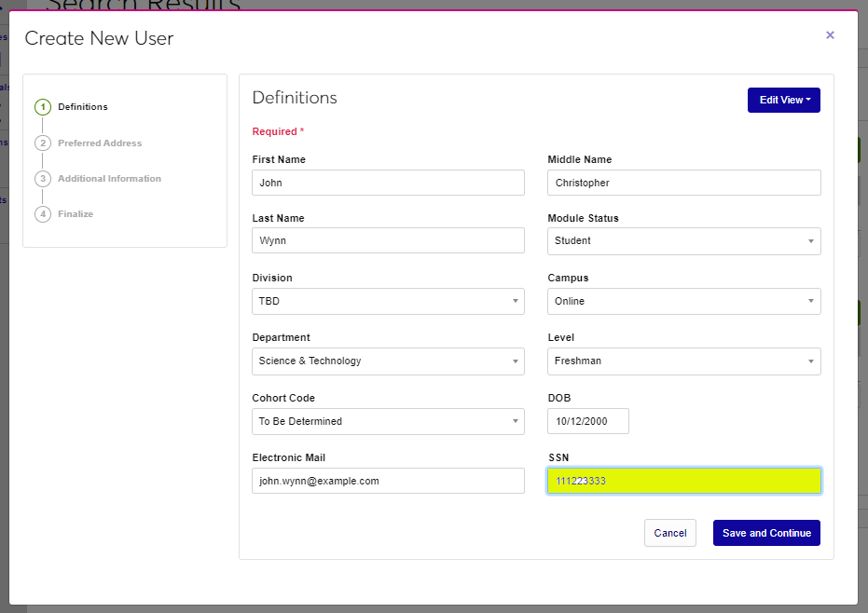Image resolution: width=868 pixels, height=613 pixels.
Task: Click step 3 Additional Information circle icon
Action: coord(43,179)
